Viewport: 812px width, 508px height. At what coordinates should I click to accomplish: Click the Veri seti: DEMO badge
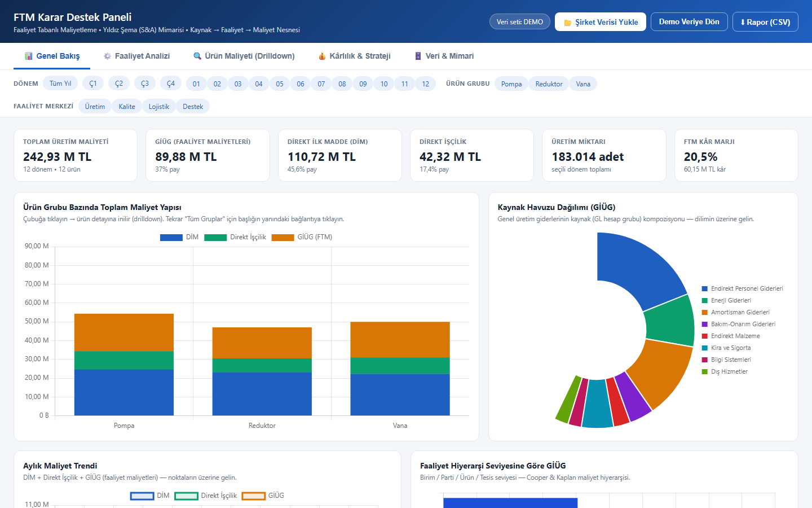(520, 22)
